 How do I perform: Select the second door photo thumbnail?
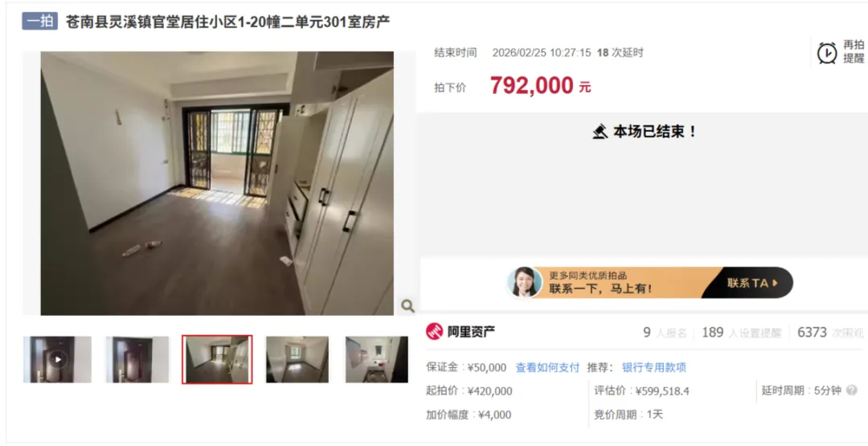pos(138,359)
